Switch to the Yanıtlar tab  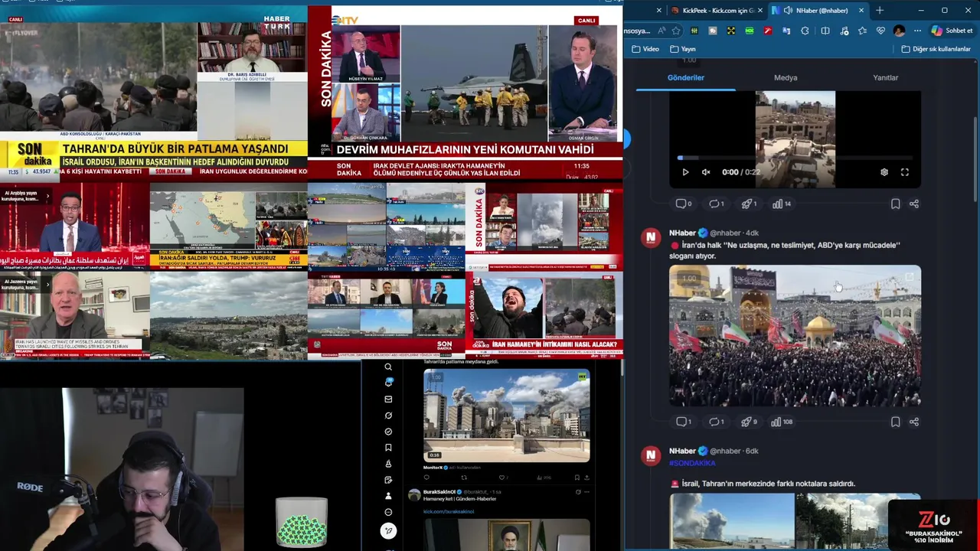click(885, 77)
